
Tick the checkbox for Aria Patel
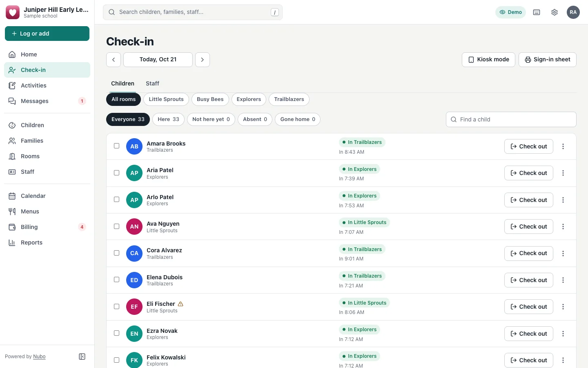(x=117, y=173)
